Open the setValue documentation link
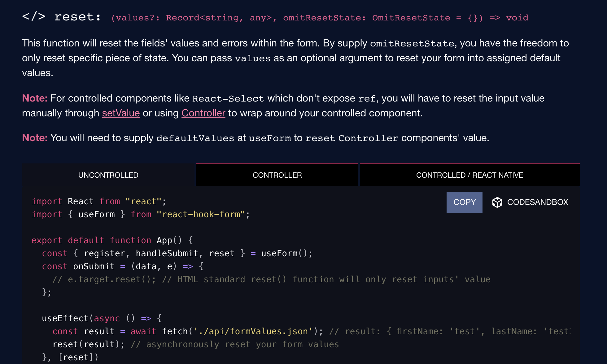The height and width of the screenshot is (364, 607). coord(121,113)
